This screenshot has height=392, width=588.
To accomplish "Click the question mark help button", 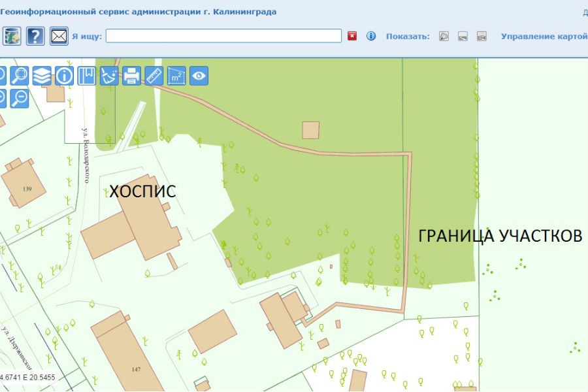I will click(35, 35).
